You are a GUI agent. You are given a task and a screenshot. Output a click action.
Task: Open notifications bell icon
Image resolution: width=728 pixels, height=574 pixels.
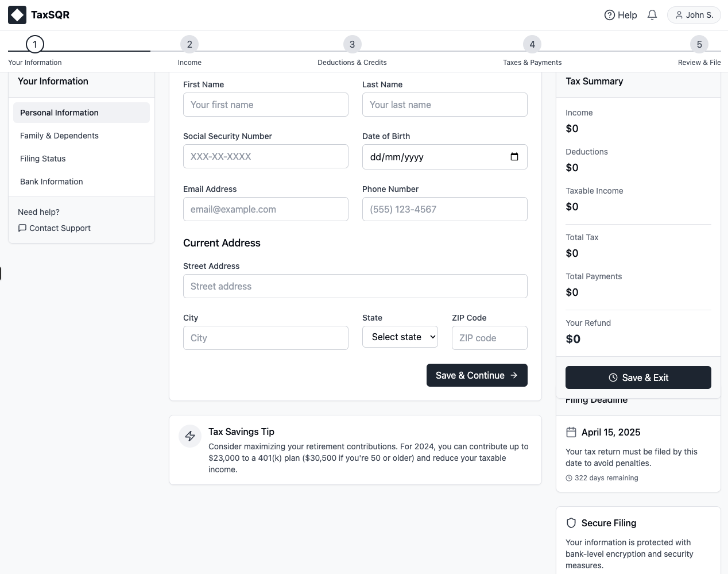(x=652, y=15)
